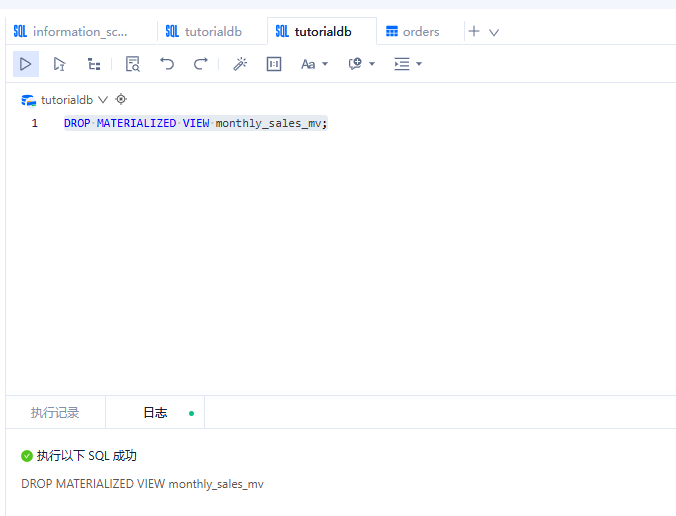Click monthly_sales_mv in the editor

(268, 123)
